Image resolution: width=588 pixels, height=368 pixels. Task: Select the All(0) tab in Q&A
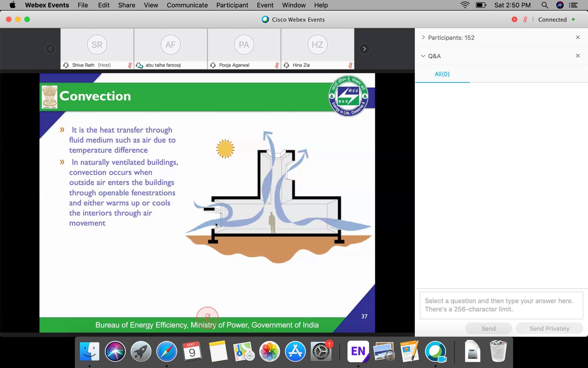click(442, 74)
